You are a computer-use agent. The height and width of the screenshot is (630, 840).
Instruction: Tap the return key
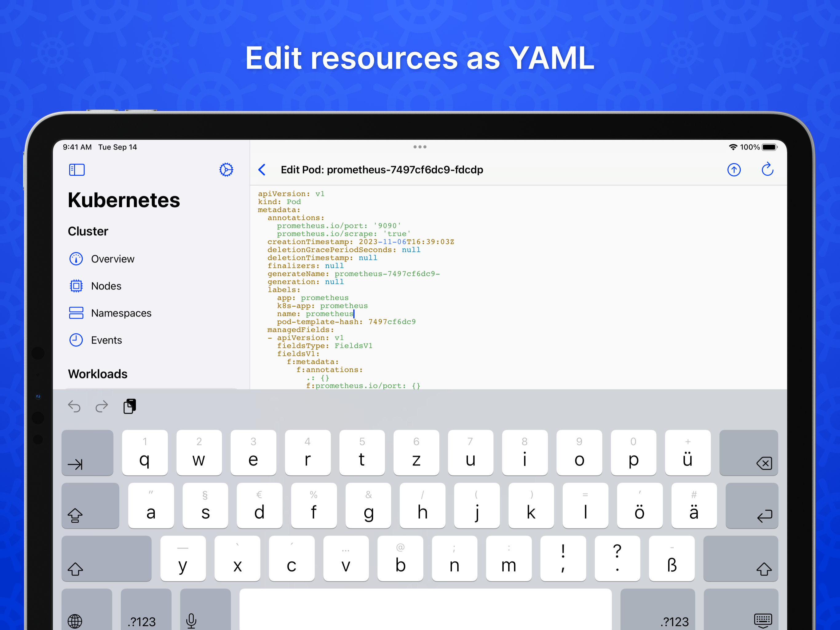751,506
